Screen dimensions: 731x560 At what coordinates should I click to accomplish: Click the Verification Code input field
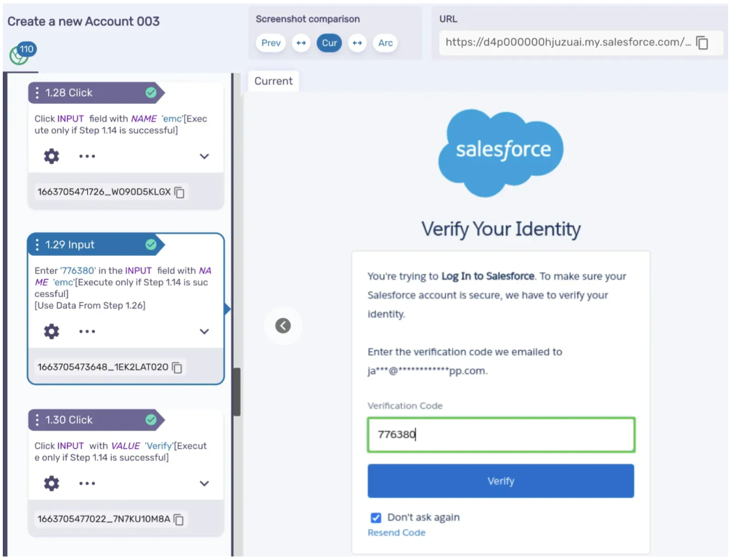tap(501, 434)
